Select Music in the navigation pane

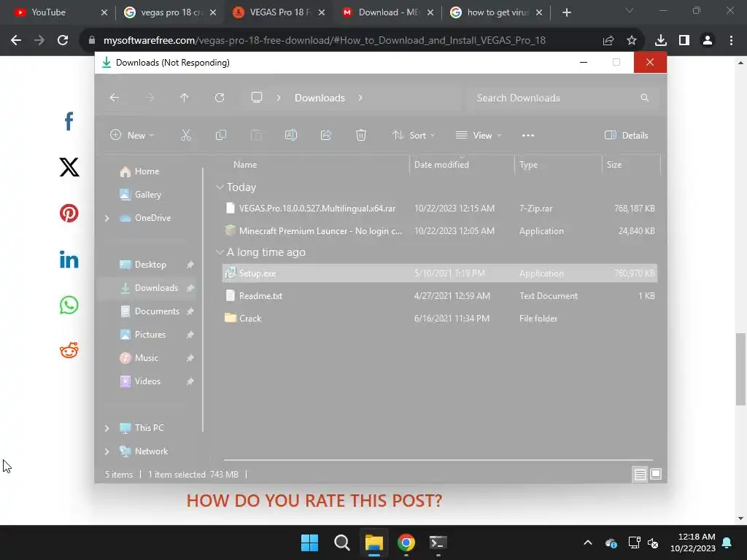[146, 358]
